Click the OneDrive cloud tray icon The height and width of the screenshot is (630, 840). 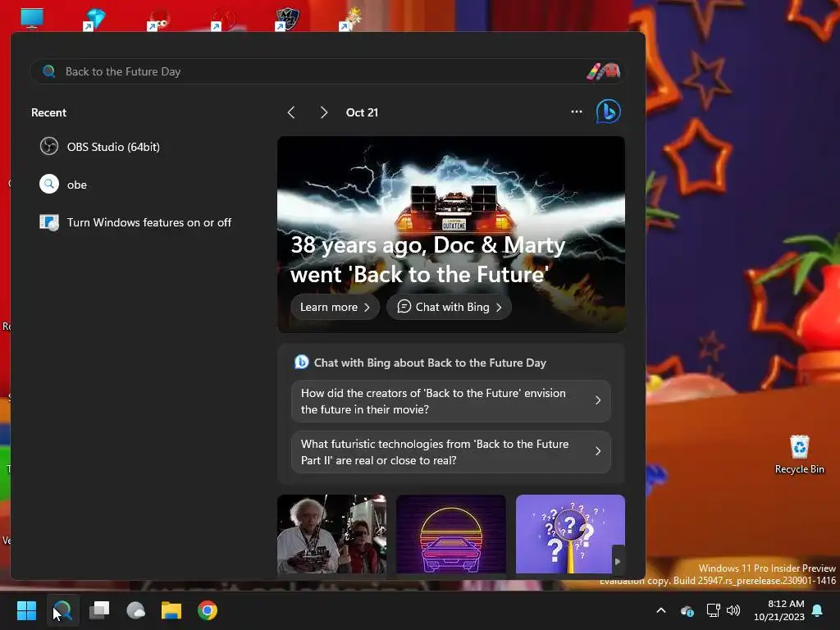point(687,610)
